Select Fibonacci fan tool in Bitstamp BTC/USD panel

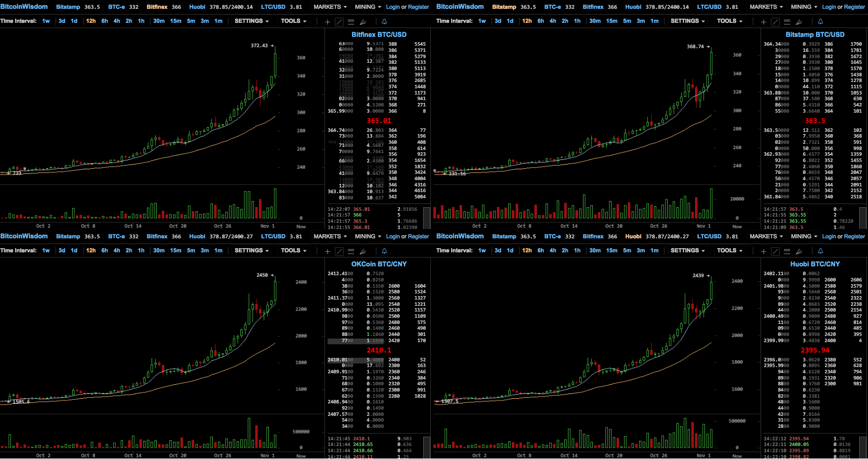point(799,22)
